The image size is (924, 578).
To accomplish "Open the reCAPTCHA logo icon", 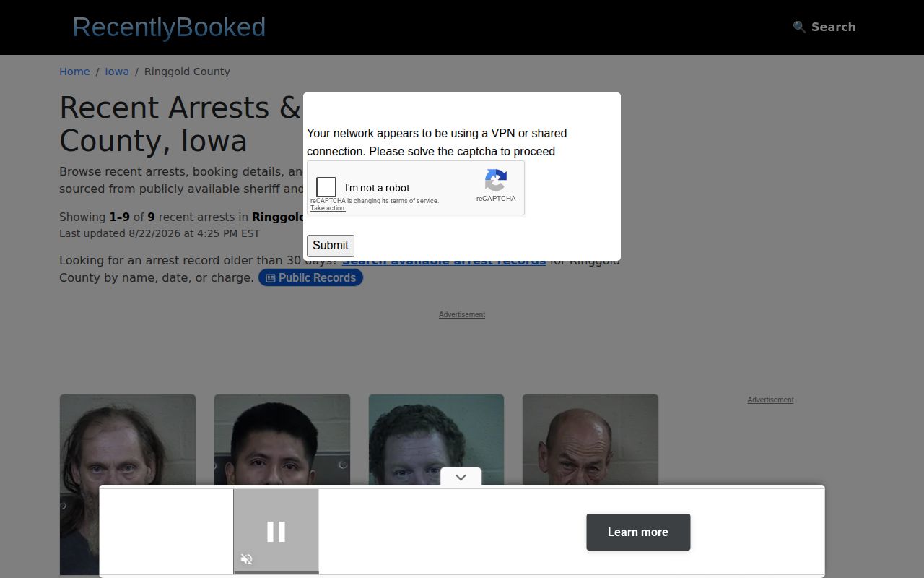I will 496,180.
